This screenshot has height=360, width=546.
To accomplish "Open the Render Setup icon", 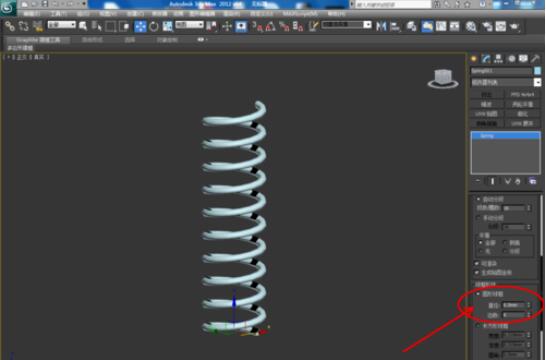I will (487, 26).
